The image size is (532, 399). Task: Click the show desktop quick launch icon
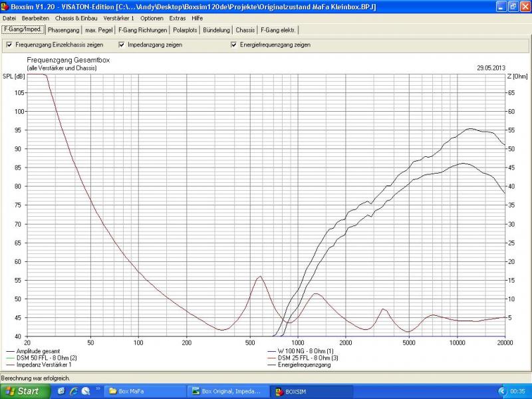point(61,391)
